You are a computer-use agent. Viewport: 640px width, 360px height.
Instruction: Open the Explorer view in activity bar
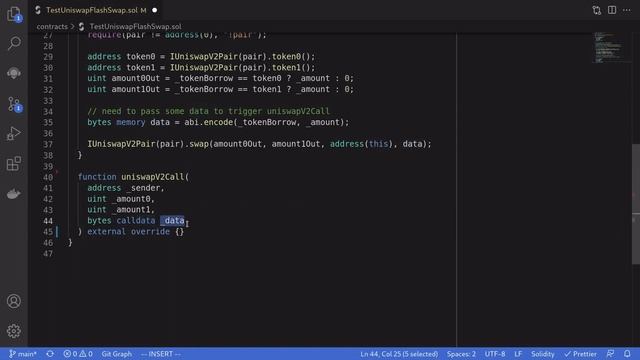tap(14, 14)
